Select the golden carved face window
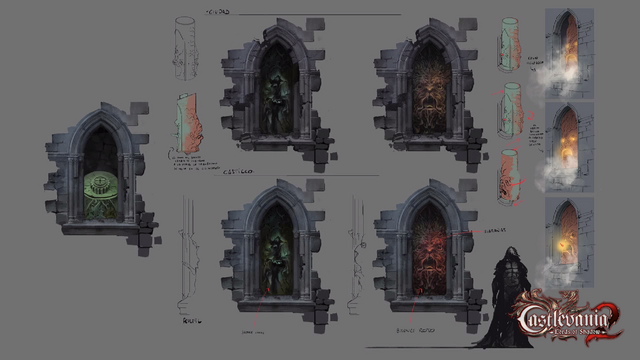 pyautogui.click(x=431, y=94)
